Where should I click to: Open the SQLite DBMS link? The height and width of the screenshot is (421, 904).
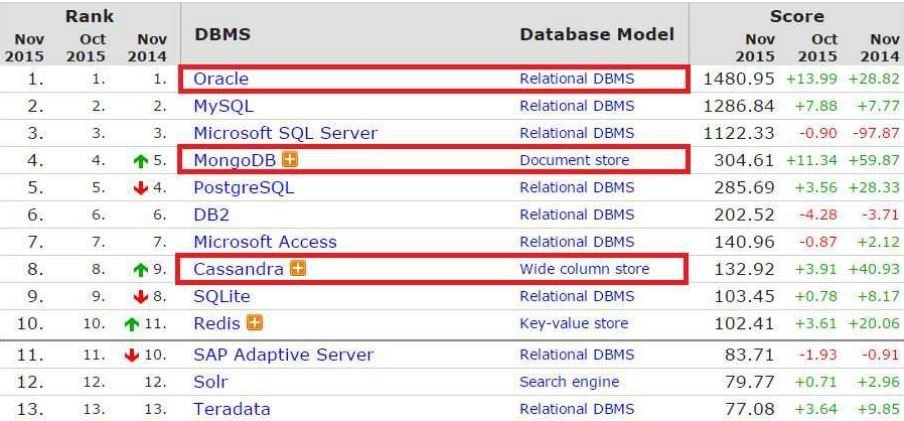221,296
